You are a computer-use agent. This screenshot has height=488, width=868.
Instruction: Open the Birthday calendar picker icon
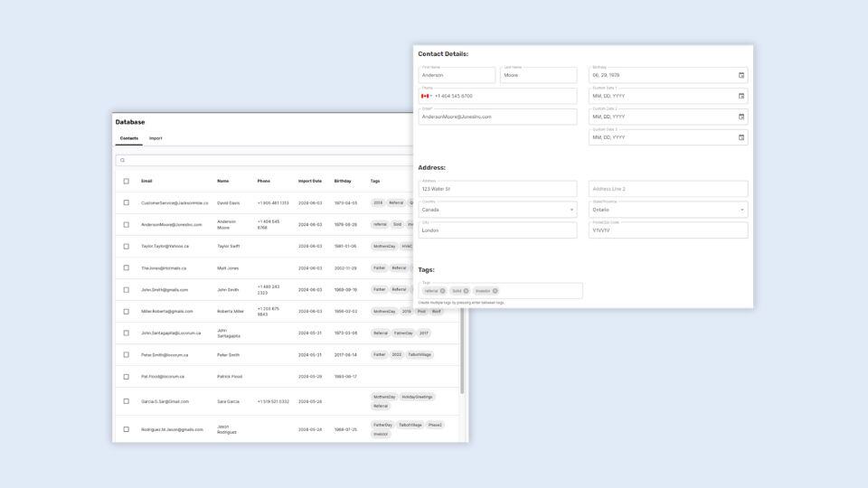click(x=741, y=75)
